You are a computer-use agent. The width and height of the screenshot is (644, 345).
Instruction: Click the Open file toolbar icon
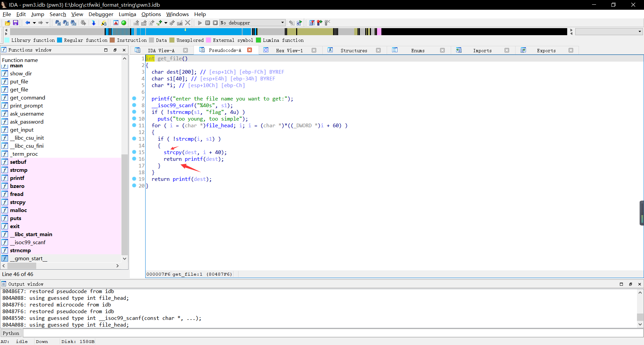[7, 23]
